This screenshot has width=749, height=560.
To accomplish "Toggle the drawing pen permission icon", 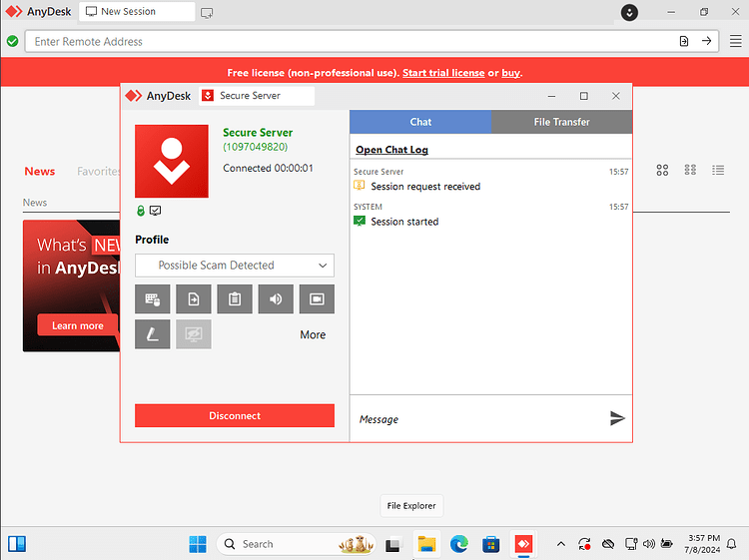I will [x=153, y=334].
